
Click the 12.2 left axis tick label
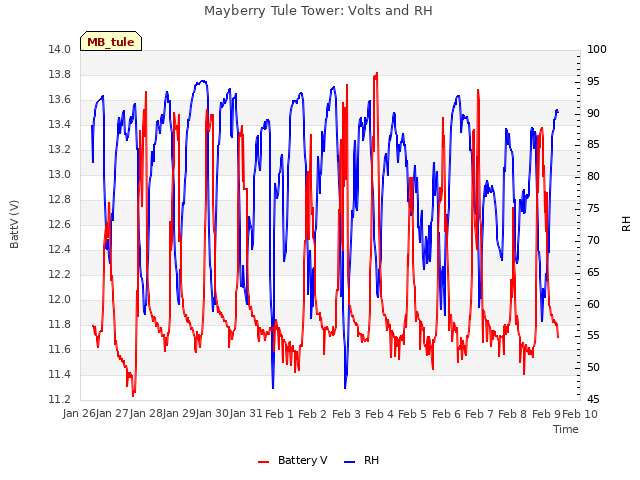[60, 274]
